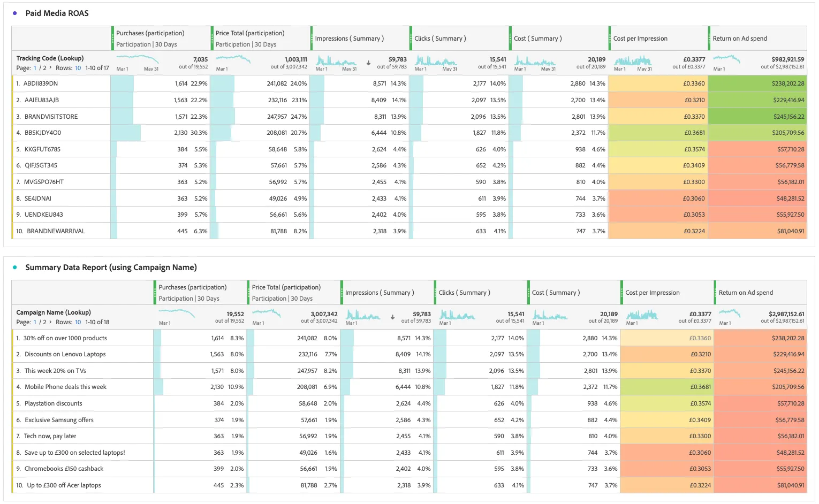Click Cost sparkline in Tracking Code table
Screen dimensions: 819x504
[534, 60]
